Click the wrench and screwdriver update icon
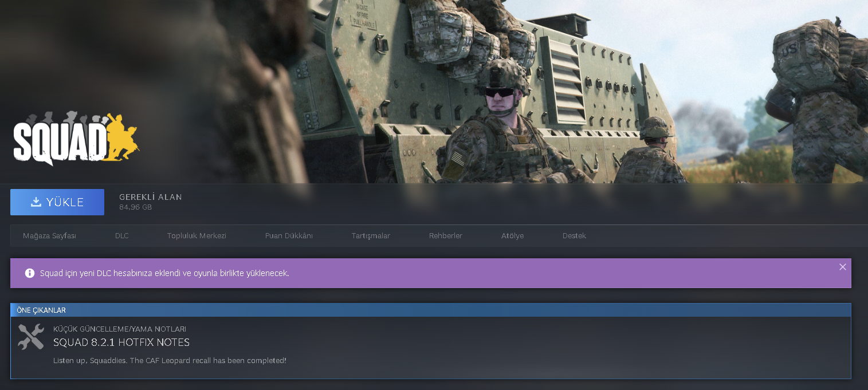 coord(31,337)
